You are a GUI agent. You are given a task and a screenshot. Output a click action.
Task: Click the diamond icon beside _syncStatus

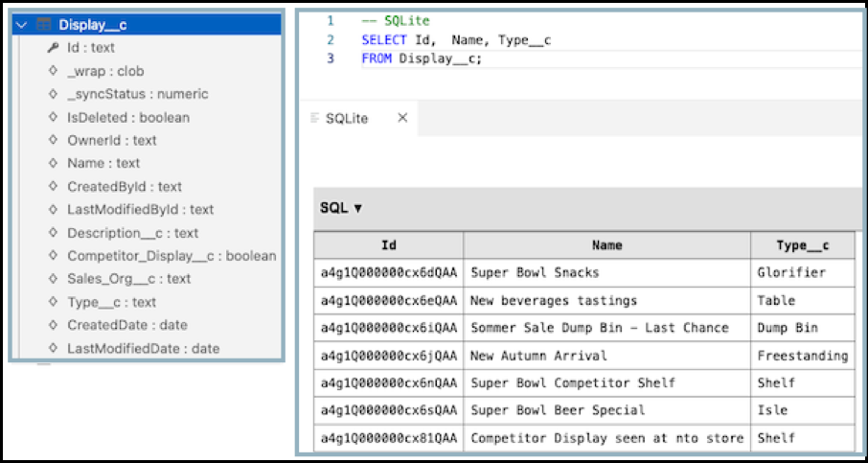click(53, 95)
